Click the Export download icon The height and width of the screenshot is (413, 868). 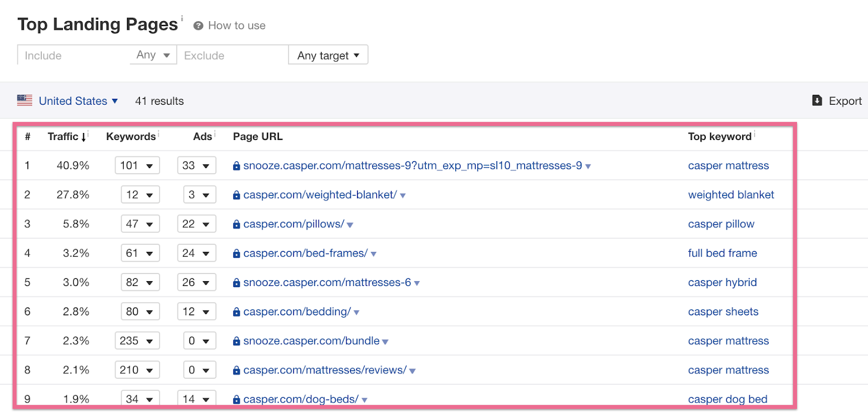click(817, 100)
